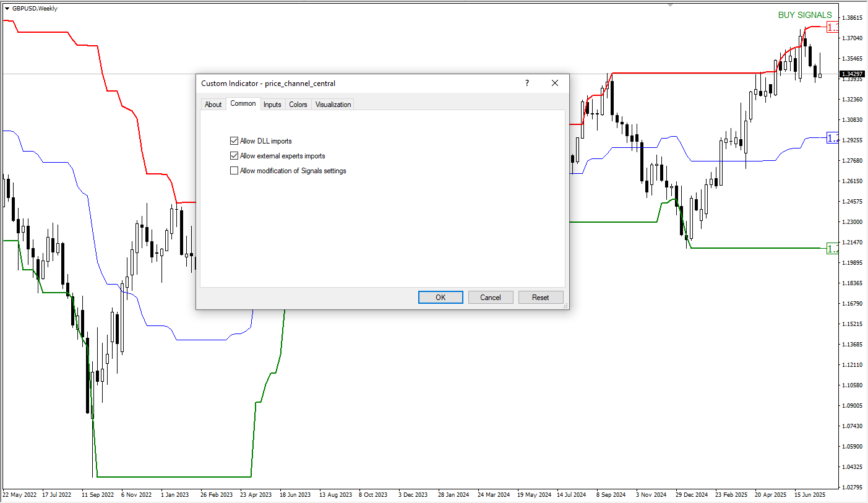Screen dimensions: 868x503
Task: Uncheck Allow external experts imports
Action: 234,156
